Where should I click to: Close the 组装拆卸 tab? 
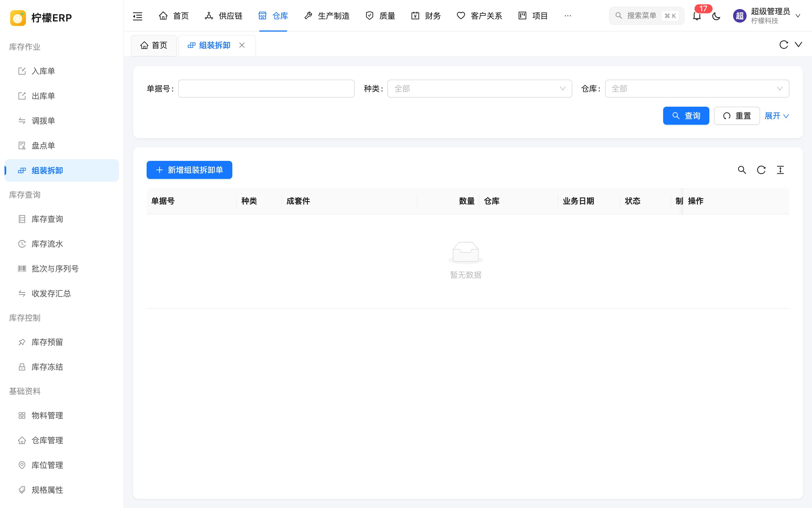[x=242, y=45]
